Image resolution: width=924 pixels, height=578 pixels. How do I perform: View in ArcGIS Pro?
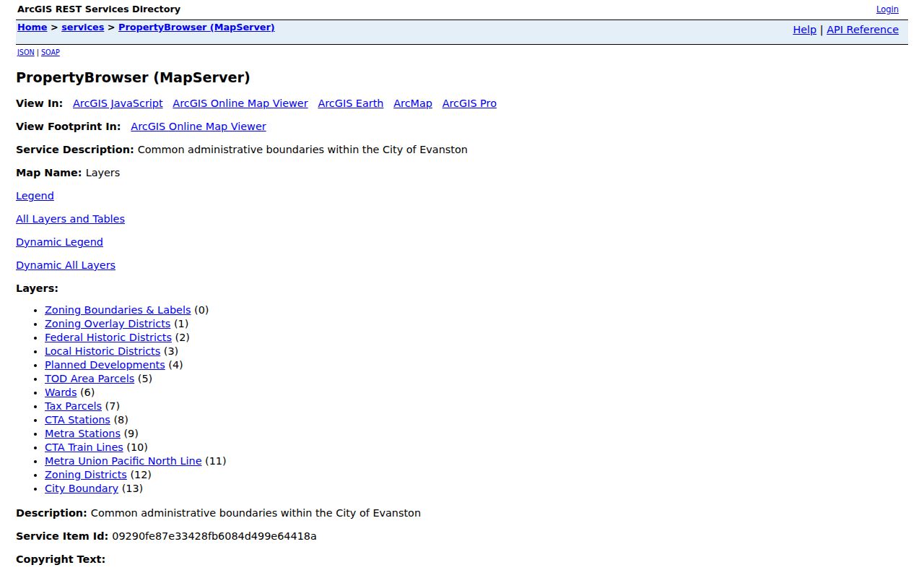(x=469, y=103)
